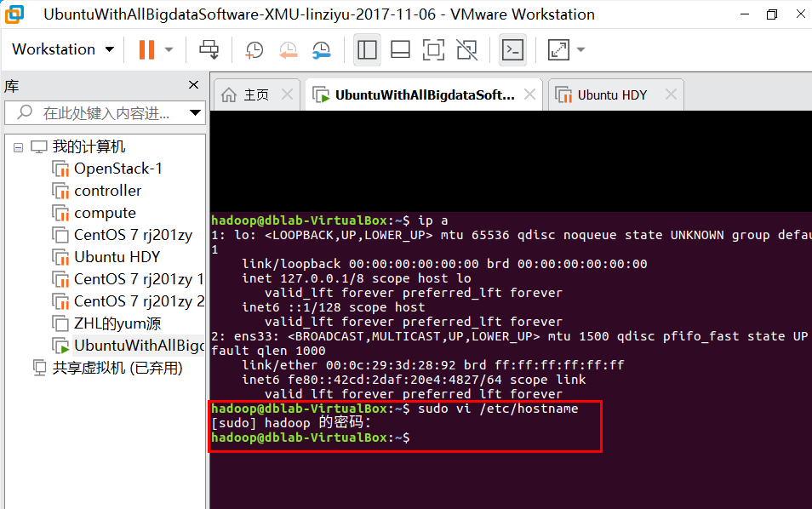This screenshot has width=812, height=509.
Task: Click the link/ether 00:0c:29:3d:28:92 line
Action: (x=433, y=365)
